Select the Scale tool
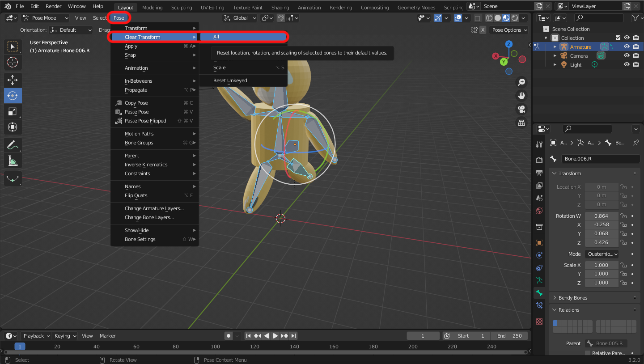This screenshot has height=364, width=644. pos(13,111)
